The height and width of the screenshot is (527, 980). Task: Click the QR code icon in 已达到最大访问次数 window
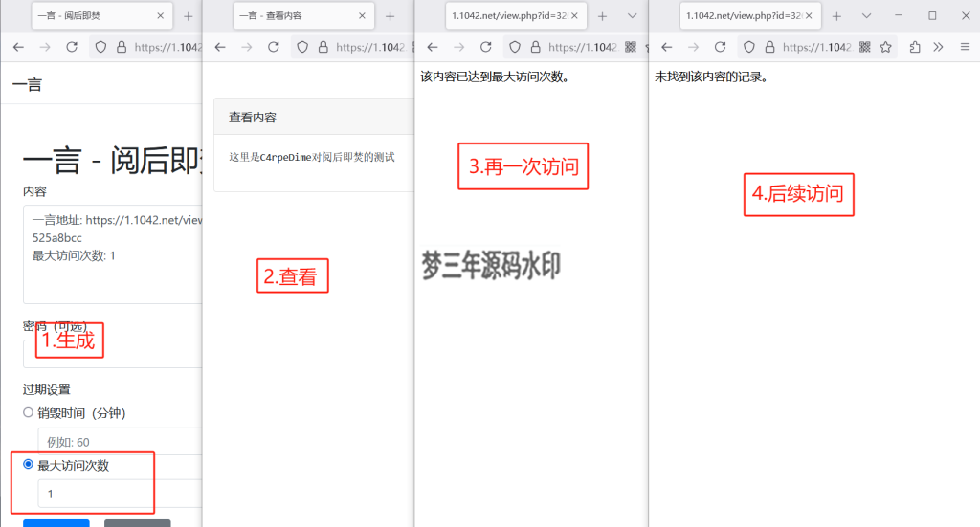pyautogui.click(x=631, y=47)
